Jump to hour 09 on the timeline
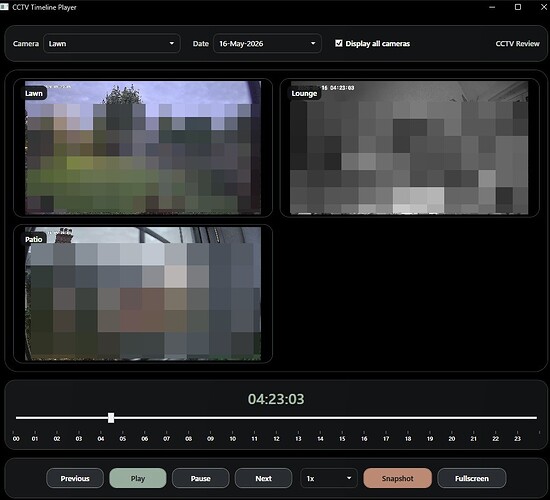This screenshot has width=550, height=500. coord(210,438)
